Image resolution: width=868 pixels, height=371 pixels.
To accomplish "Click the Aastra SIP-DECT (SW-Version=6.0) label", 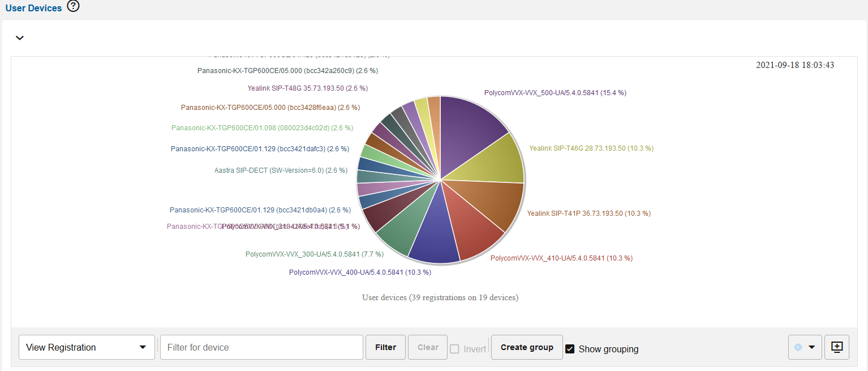I will tap(281, 170).
